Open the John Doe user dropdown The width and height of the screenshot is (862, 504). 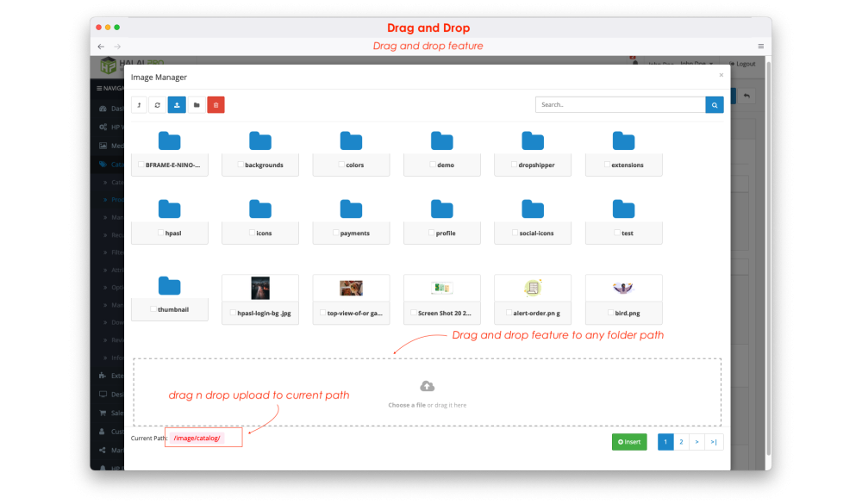(697, 64)
